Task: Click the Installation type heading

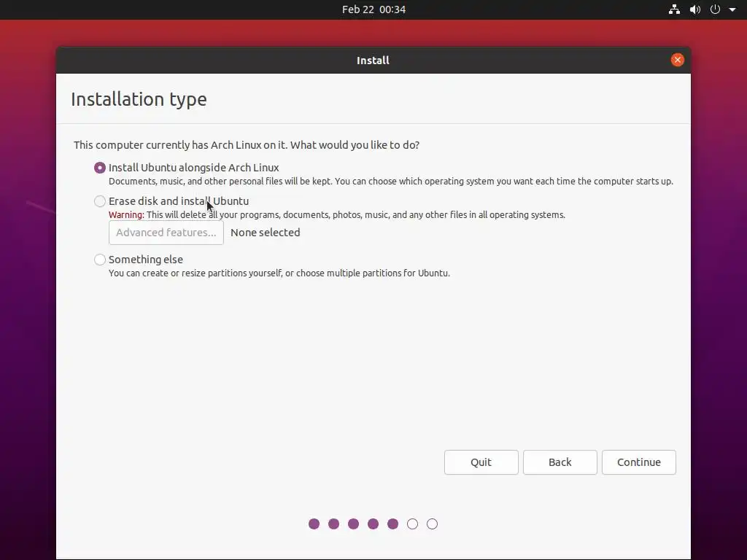Action: click(139, 99)
